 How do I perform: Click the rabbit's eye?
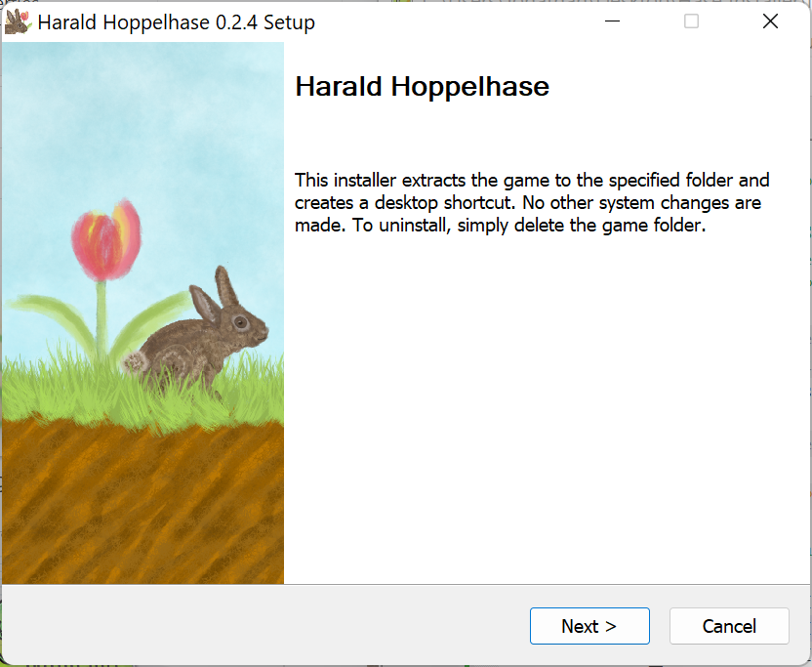point(239,321)
